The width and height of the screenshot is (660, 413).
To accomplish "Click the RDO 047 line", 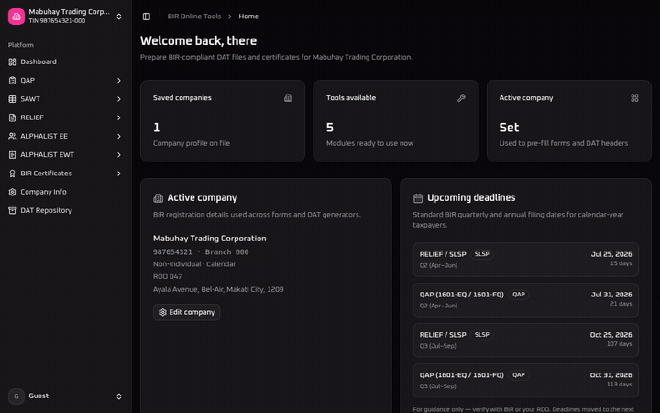I will coord(168,277).
